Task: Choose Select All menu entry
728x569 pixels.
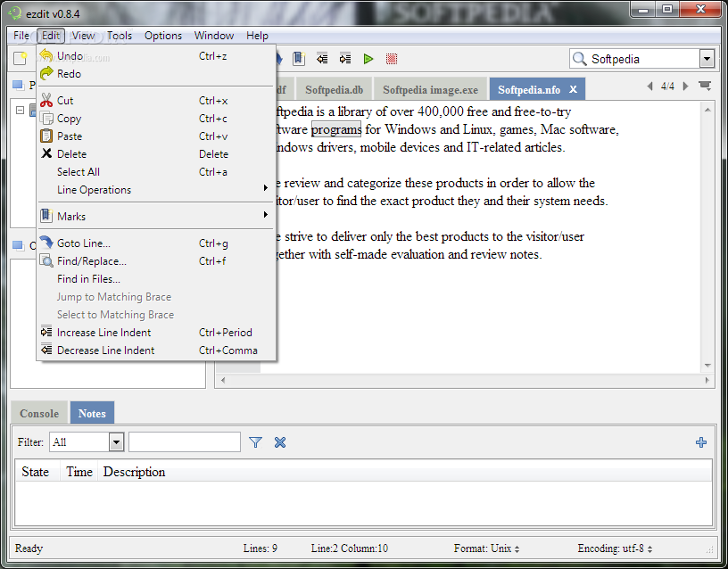Action: [156, 172]
